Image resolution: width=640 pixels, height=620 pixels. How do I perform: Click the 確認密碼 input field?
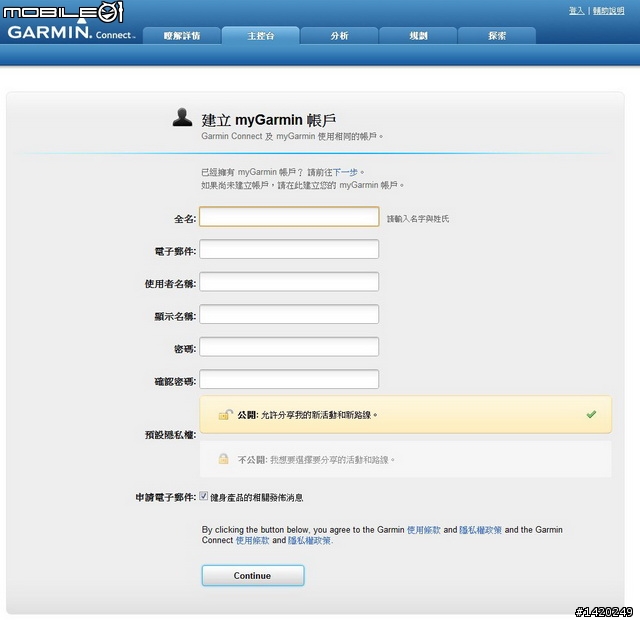pos(289,380)
